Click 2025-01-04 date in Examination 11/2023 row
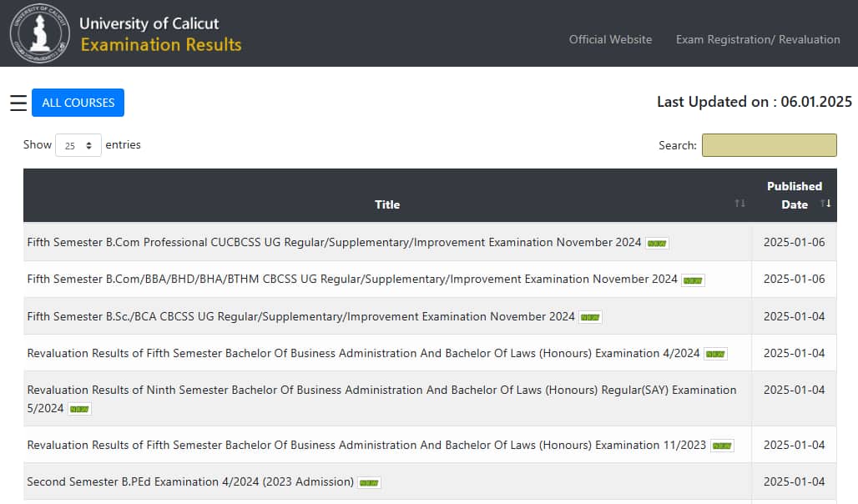858x504 pixels. [x=794, y=445]
